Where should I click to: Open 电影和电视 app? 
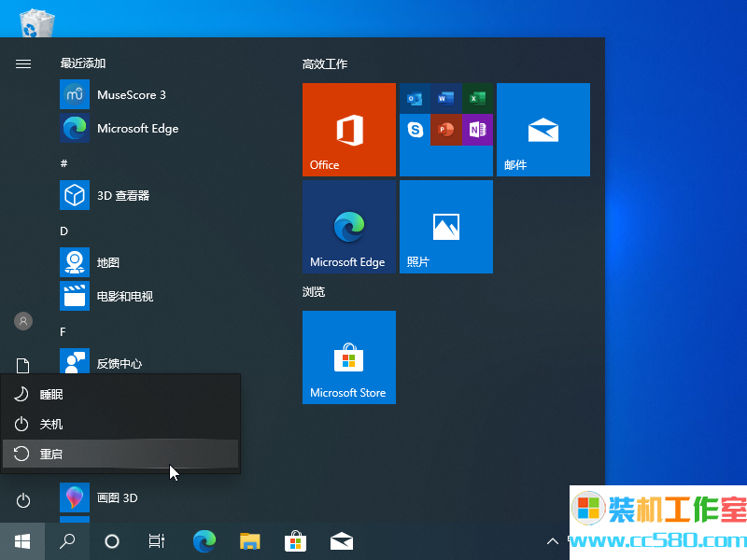pyautogui.click(x=148, y=296)
